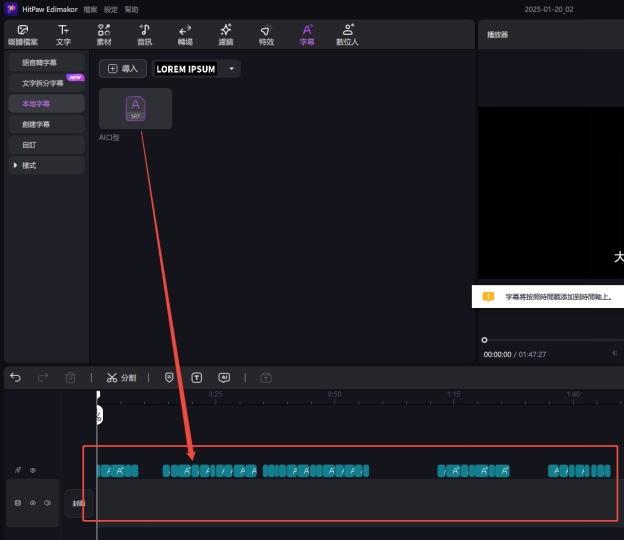Click the AI subtitle icon in timeline toolbar

[224, 378]
